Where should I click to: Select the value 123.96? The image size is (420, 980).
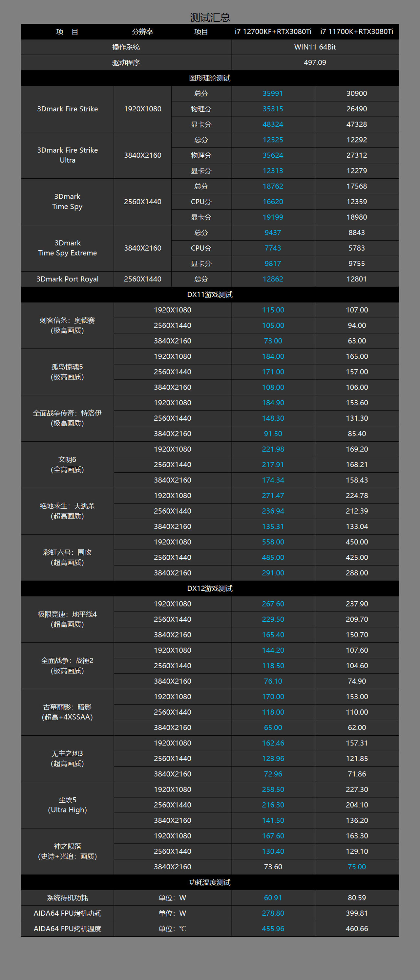(273, 759)
